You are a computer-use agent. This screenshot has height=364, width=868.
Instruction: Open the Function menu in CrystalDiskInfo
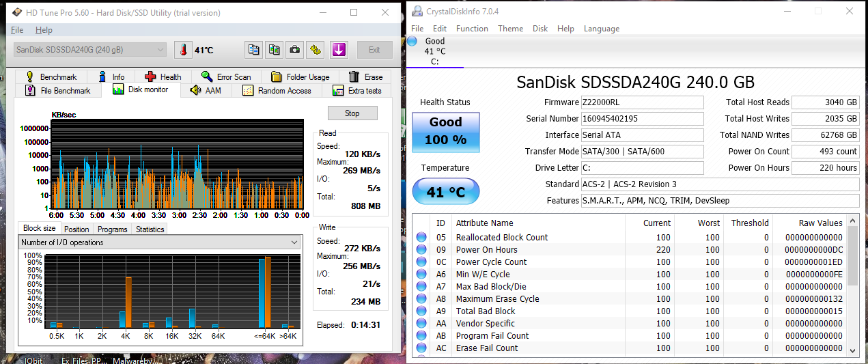pyautogui.click(x=472, y=29)
